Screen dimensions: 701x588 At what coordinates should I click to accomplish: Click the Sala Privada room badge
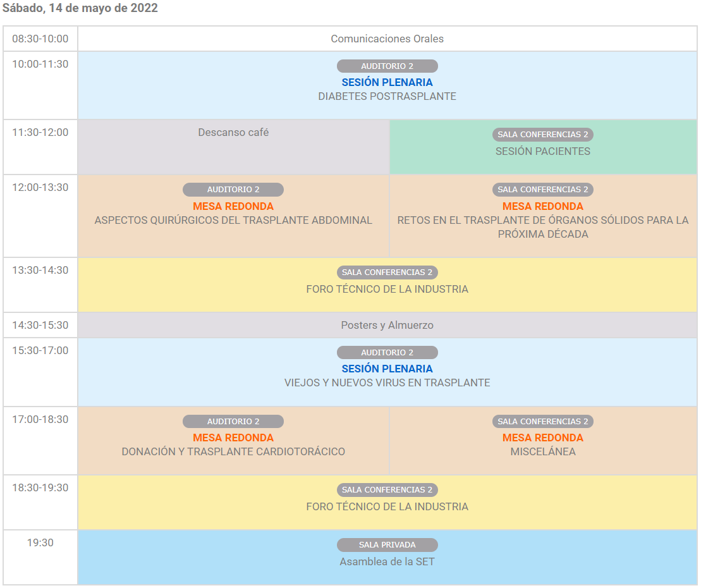[387, 545]
